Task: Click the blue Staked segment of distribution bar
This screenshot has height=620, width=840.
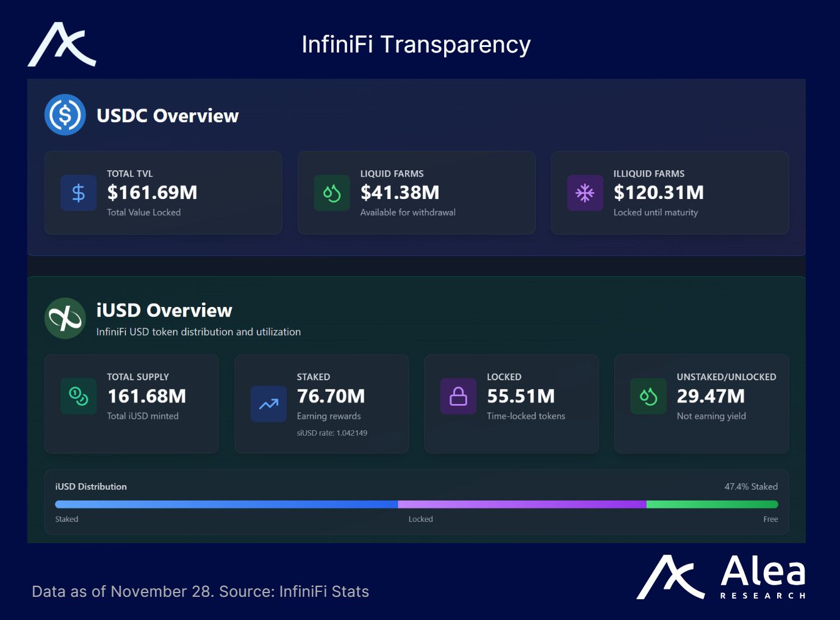Action: (x=226, y=505)
